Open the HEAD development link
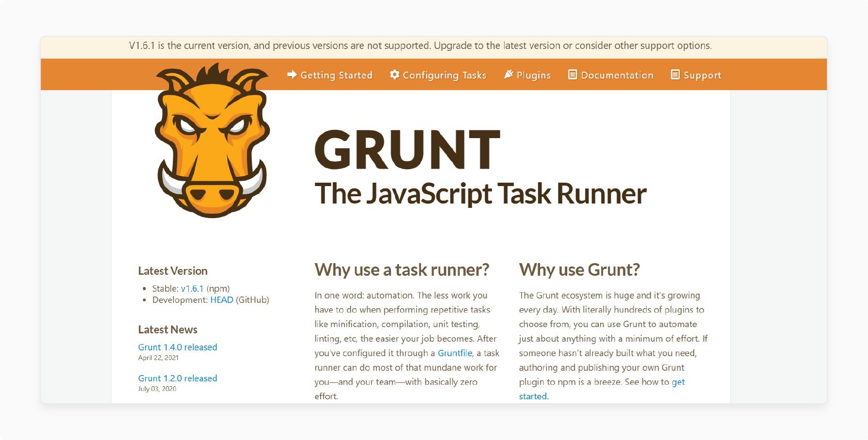Image resolution: width=868 pixels, height=440 pixels. (222, 300)
